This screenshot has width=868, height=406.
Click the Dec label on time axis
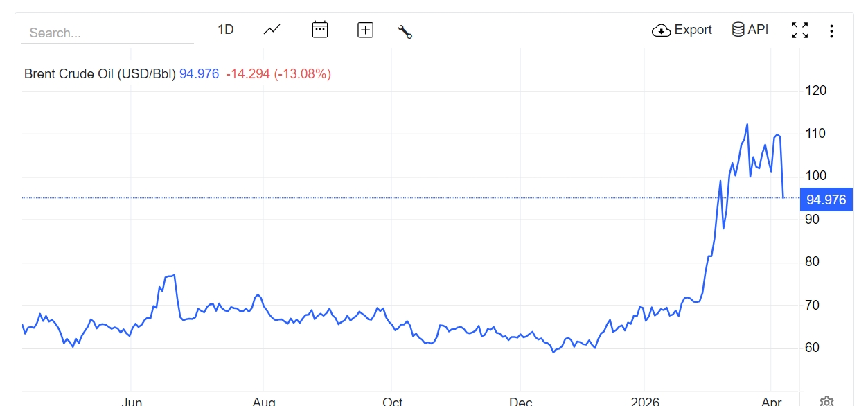(521, 401)
